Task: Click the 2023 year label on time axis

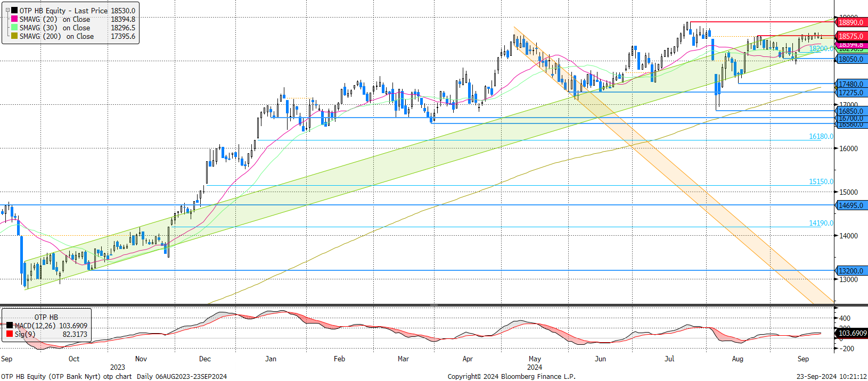Action: point(118,367)
